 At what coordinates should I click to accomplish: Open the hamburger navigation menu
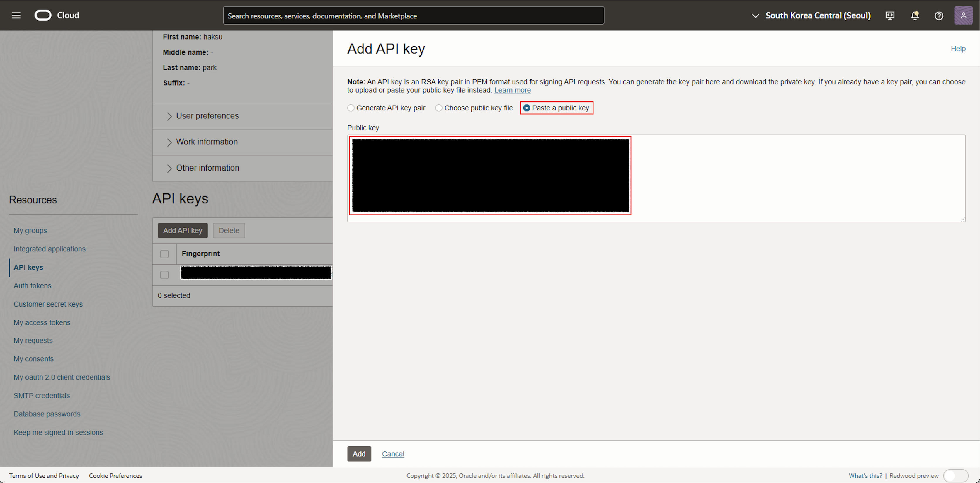click(x=16, y=15)
